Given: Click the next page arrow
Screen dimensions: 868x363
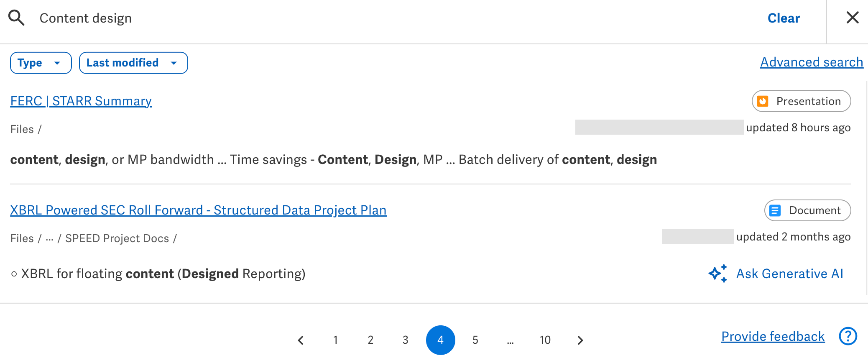Looking at the screenshot, I should [580, 340].
